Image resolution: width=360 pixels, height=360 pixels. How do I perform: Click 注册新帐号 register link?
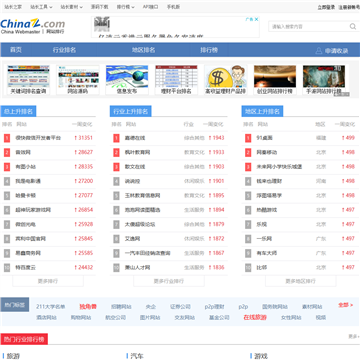pyautogui.click(x=349, y=7)
